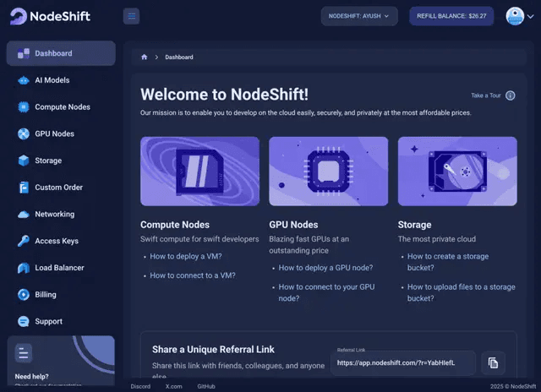Viewport: 541px width, 392px height.
Task: Click the home icon in the breadcrumb
Action: [x=145, y=57]
